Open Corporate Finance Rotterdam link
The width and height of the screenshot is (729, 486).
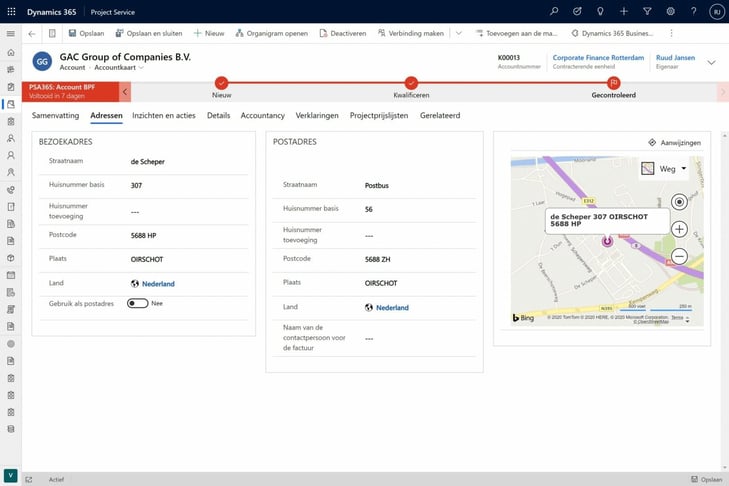click(x=598, y=58)
